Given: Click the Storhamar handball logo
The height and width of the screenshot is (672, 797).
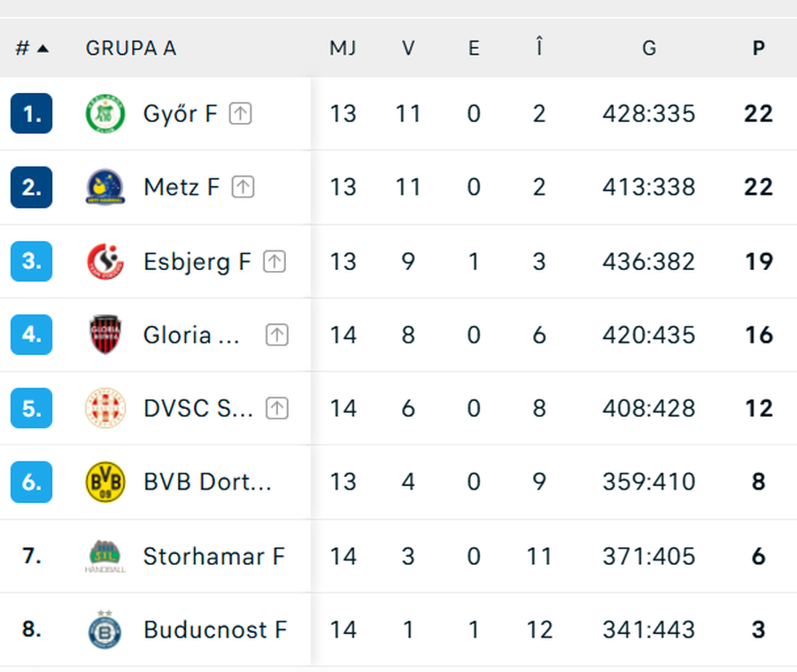Looking at the screenshot, I should pyautogui.click(x=106, y=556).
